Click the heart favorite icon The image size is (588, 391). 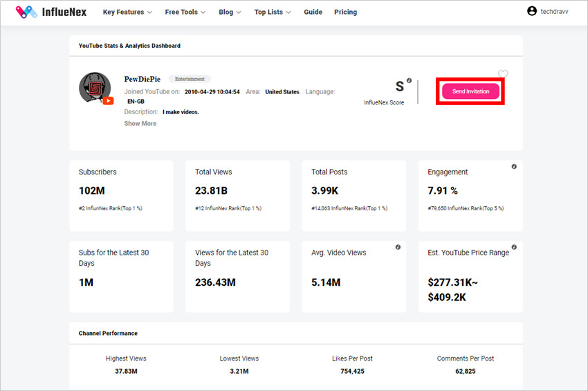click(503, 74)
